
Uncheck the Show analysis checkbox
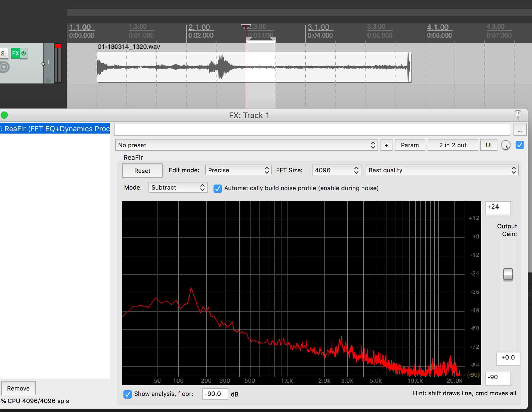click(x=128, y=394)
